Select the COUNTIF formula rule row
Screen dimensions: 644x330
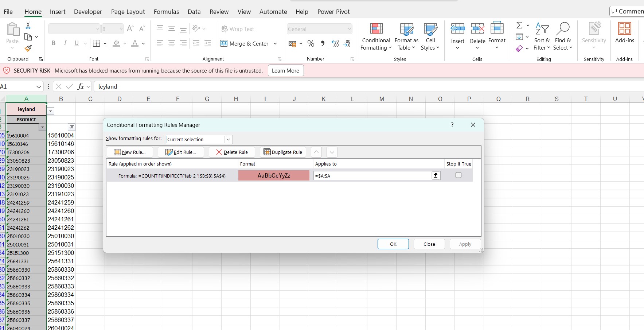pyautogui.click(x=289, y=175)
